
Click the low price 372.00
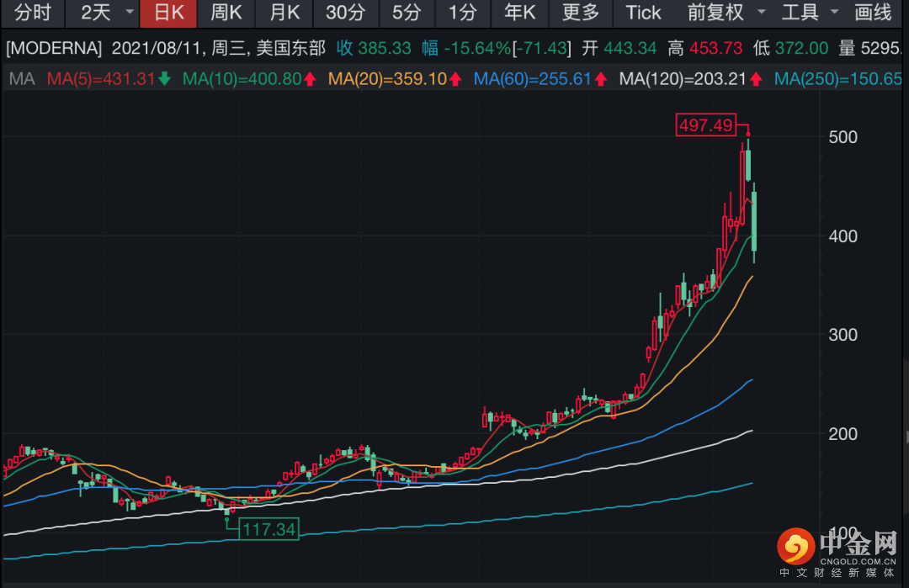pos(802,48)
